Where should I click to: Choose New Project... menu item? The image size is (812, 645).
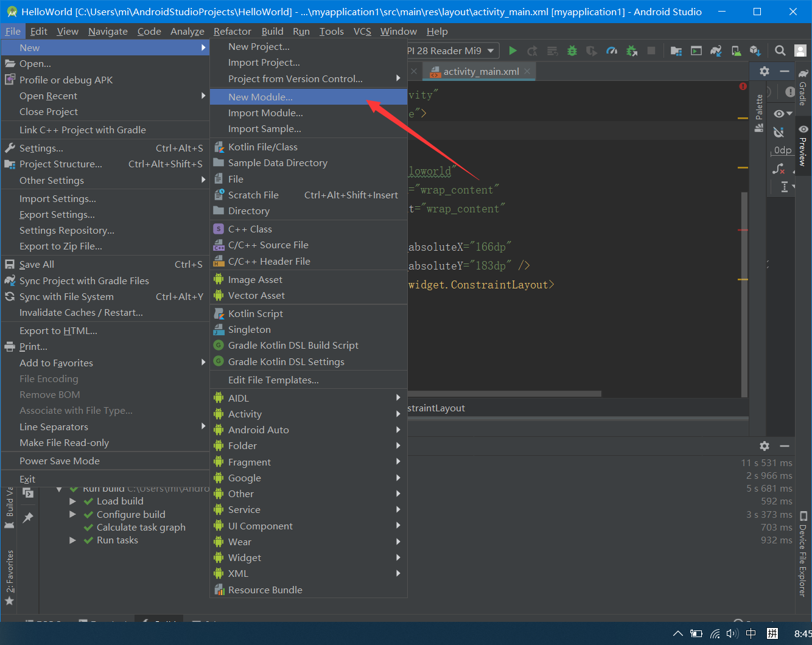coord(309,46)
